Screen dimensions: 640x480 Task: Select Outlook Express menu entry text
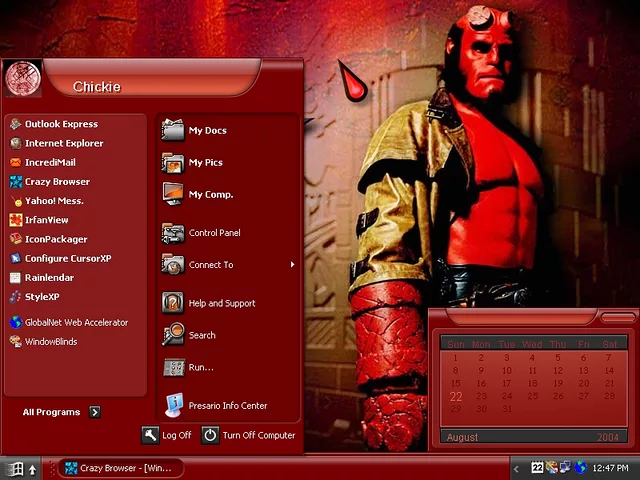click(61, 124)
